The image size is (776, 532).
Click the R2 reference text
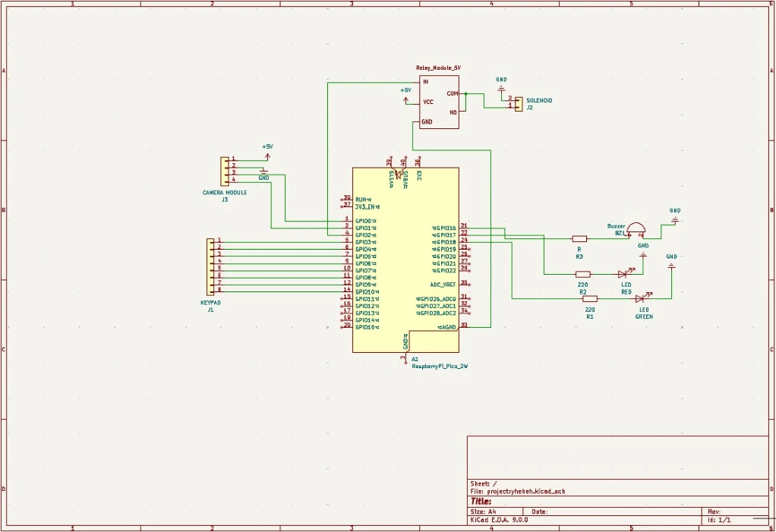click(583, 292)
